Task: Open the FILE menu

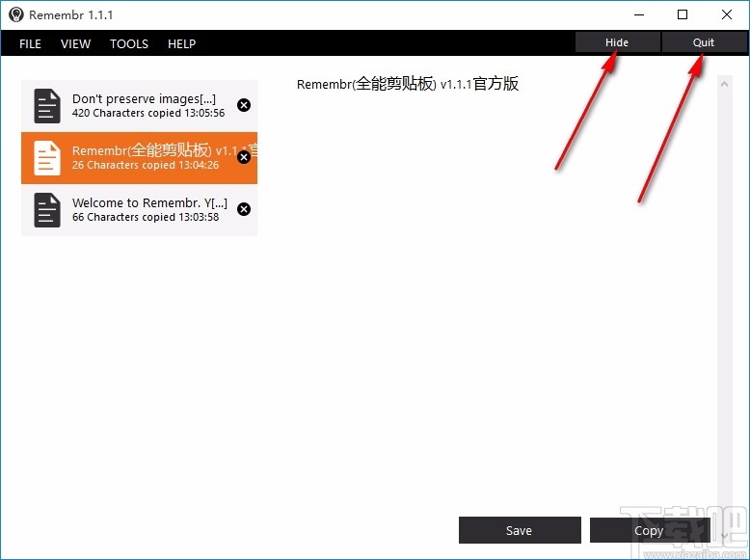Action: (30, 44)
